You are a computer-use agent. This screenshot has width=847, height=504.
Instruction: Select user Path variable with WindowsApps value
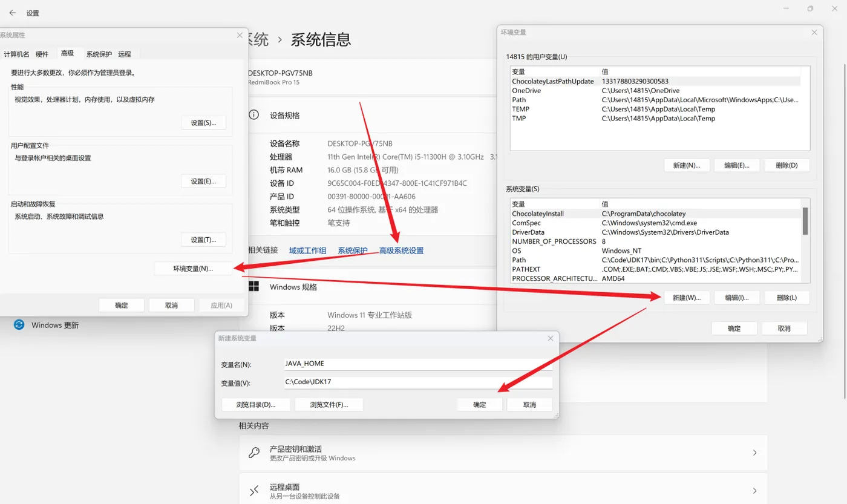pyautogui.click(x=656, y=100)
